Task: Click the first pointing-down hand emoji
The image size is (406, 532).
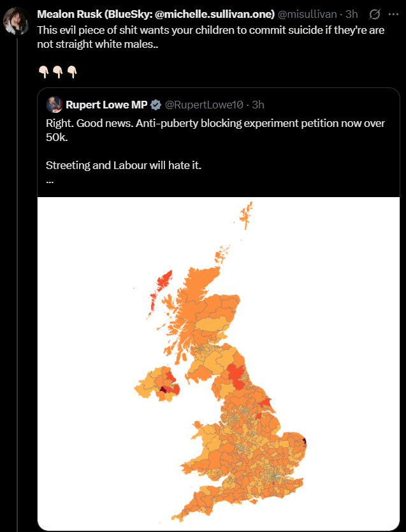Action: click(43, 71)
